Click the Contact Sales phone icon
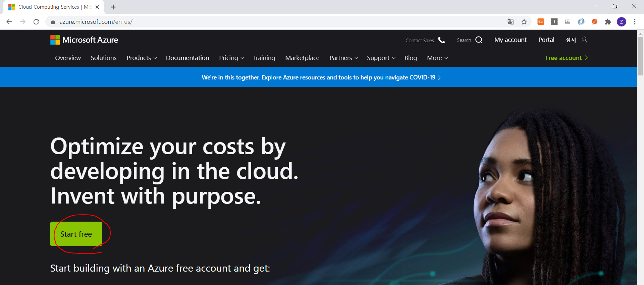The height and width of the screenshot is (285, 644). tap(442, 40)
